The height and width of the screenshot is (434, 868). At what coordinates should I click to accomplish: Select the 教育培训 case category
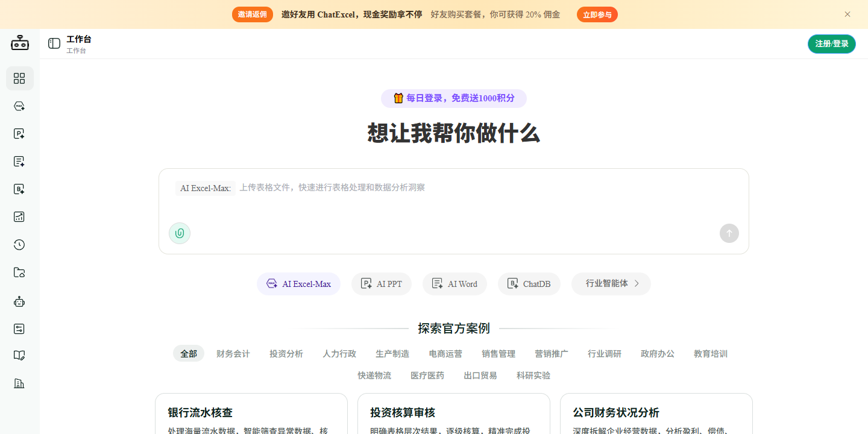pos(711,354)
